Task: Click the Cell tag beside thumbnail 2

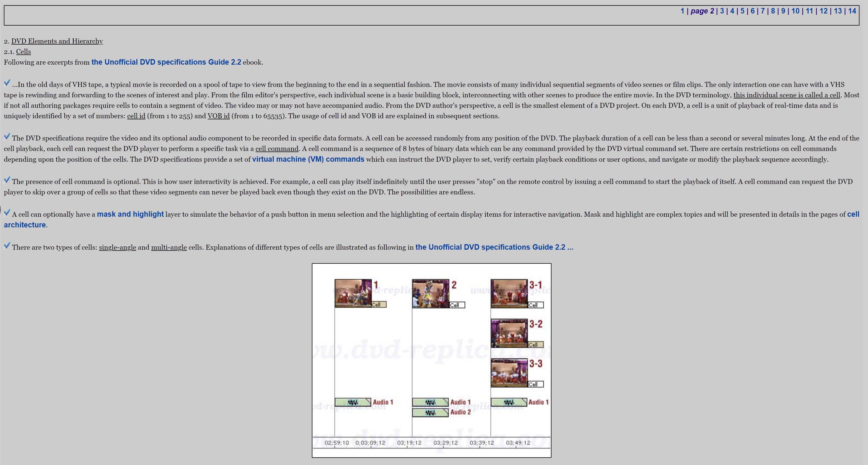Action: coord(457,305)
